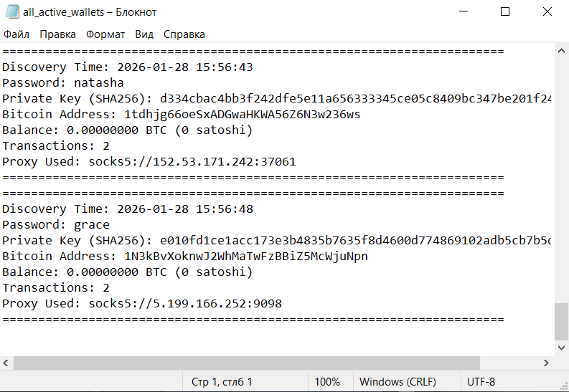Click the horizontal scrollbar right arrow
569x392 pixels.
click(x=548, y=363)
